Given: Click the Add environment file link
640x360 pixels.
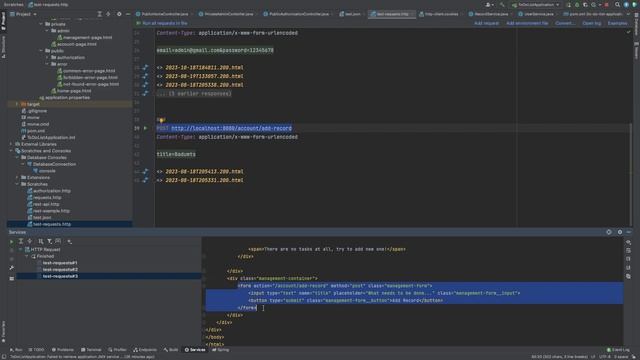Looking at the screenshot, I should click(x=527, y=23).
